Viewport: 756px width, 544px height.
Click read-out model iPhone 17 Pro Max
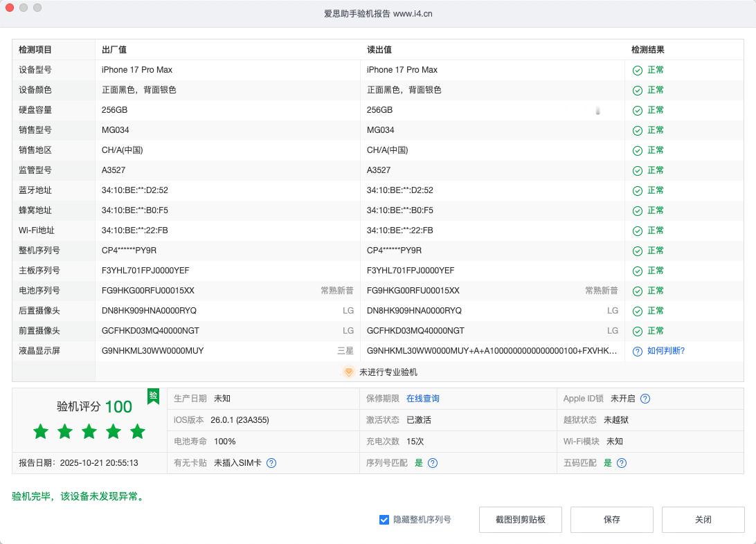pos(402,70)
